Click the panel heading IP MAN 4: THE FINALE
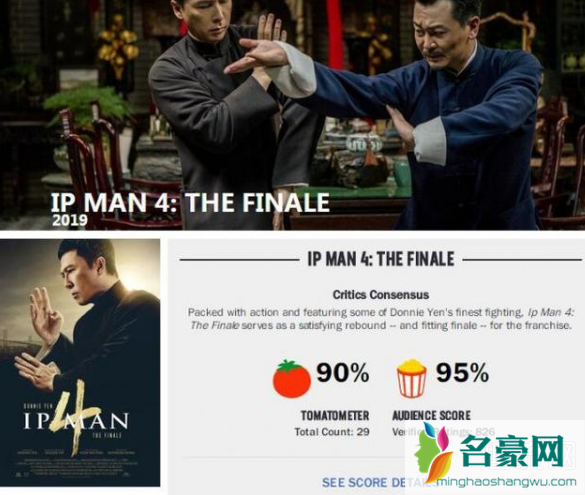585x495 pixels. click(381, 259)
